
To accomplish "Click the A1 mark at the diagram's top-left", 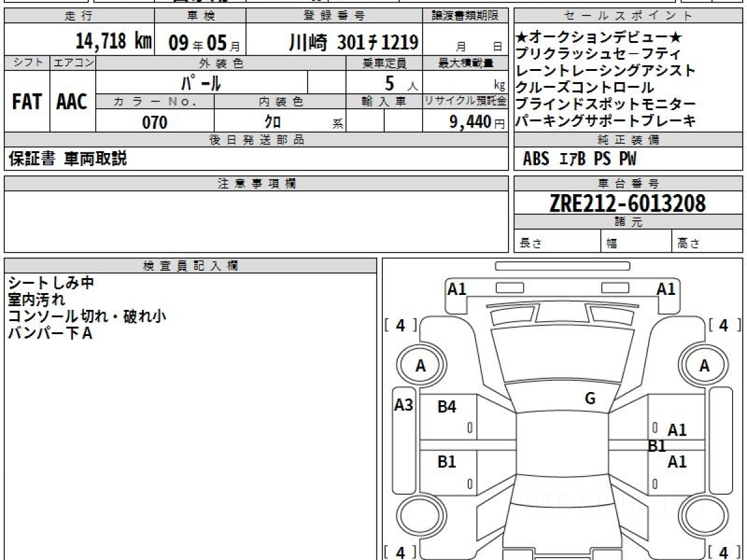I will pos(457,289).
